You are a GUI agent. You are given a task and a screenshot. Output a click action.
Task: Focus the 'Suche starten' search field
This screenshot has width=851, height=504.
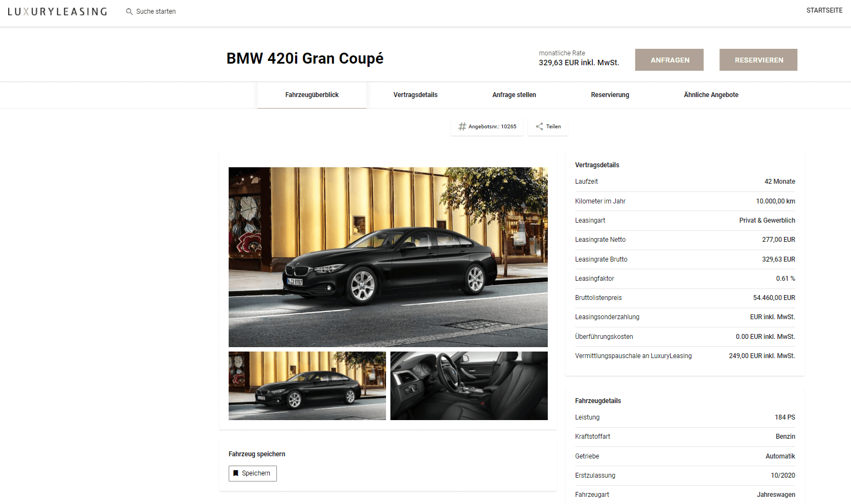[x=156, y=12]
